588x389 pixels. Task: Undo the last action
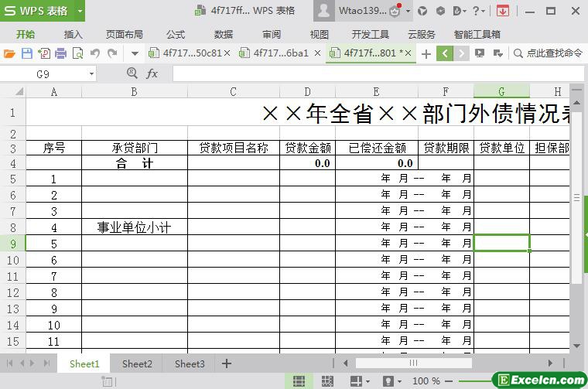tap(95, 53)
